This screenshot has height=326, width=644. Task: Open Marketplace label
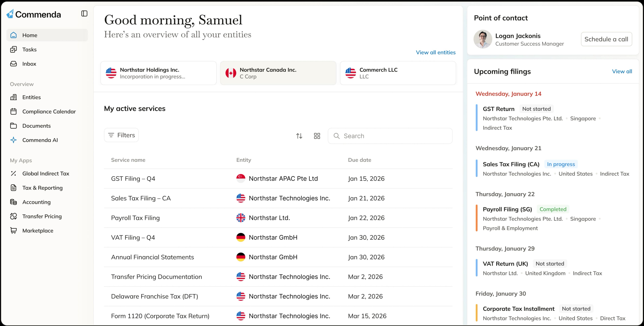point(38,231)
